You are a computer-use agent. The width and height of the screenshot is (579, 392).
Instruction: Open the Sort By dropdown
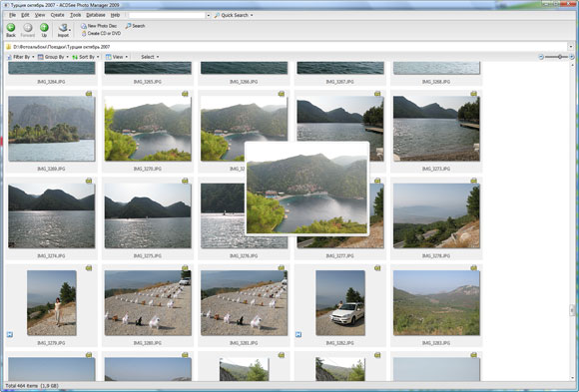coord(86,57)
